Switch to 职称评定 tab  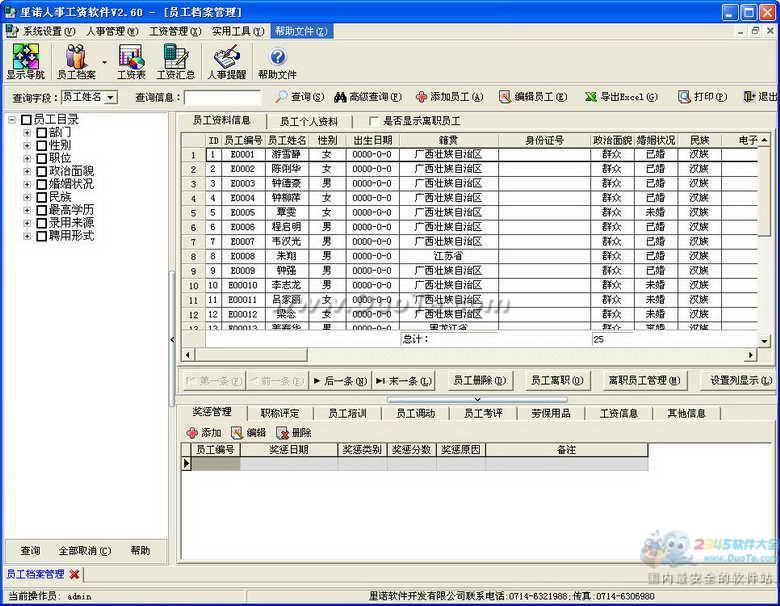click(x=280, y=413)
